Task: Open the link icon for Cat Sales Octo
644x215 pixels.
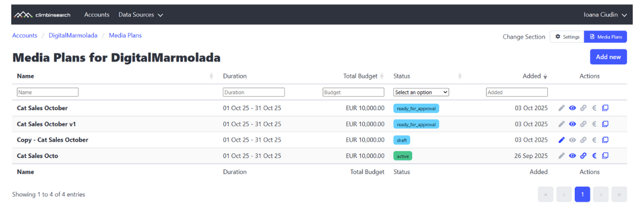Action: point(583,156)
